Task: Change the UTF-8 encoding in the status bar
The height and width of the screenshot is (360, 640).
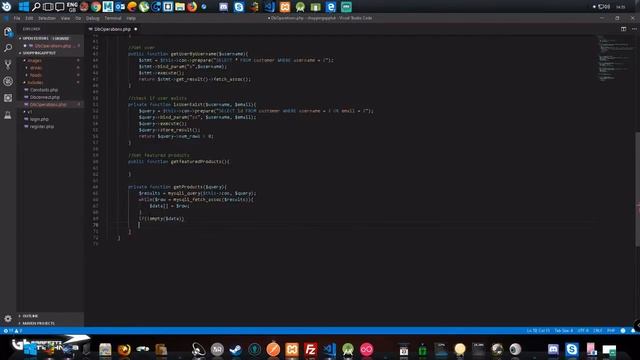Action: (583, 331)
